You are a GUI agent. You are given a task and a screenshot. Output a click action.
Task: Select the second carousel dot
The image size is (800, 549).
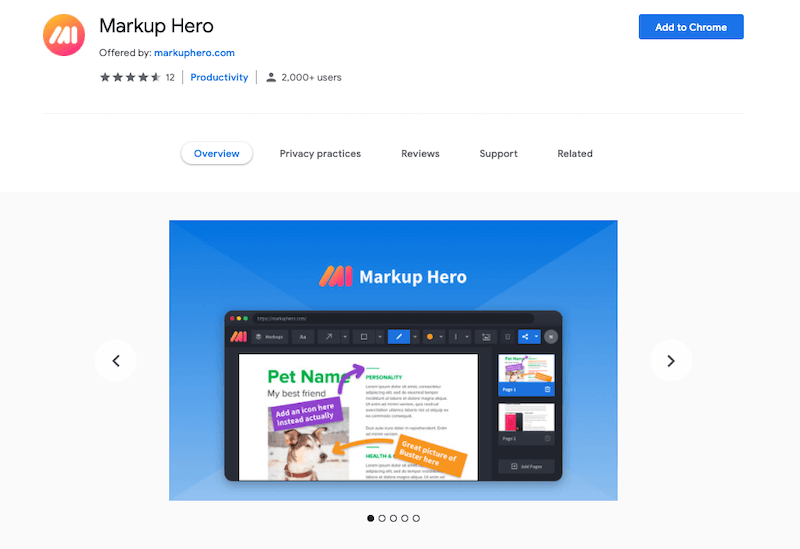382,518
